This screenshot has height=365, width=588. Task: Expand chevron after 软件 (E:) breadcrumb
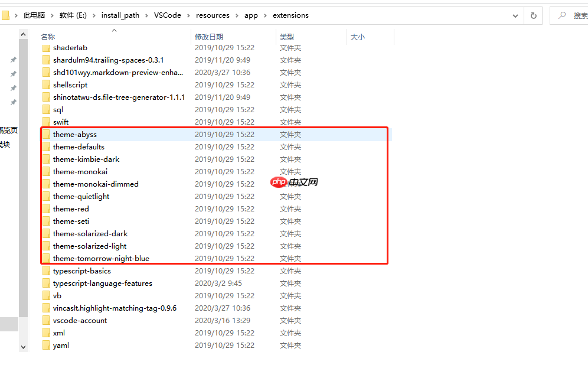coord(94,16)
